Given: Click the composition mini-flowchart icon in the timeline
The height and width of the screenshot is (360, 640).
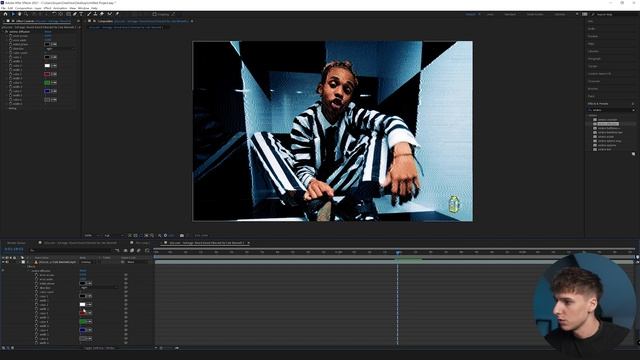Looking at the screenshot, I should 118,250.
